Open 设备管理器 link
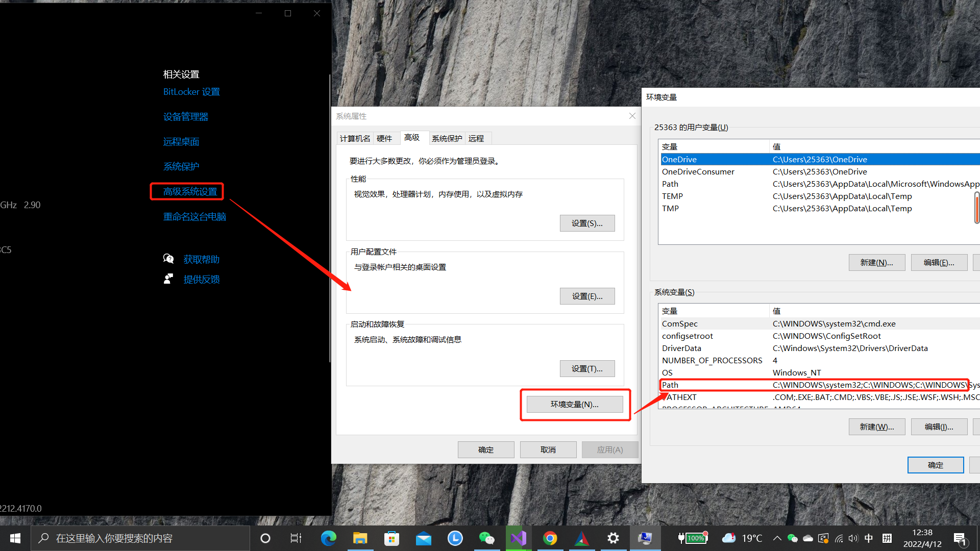Viewport: 980px width, 551px height. pos(185,117)
